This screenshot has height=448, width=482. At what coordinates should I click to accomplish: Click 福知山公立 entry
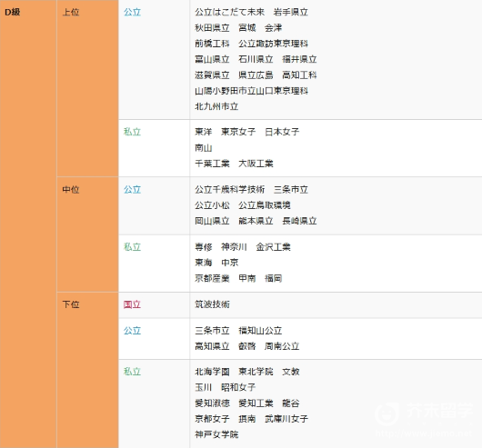(x=260, y=331)
